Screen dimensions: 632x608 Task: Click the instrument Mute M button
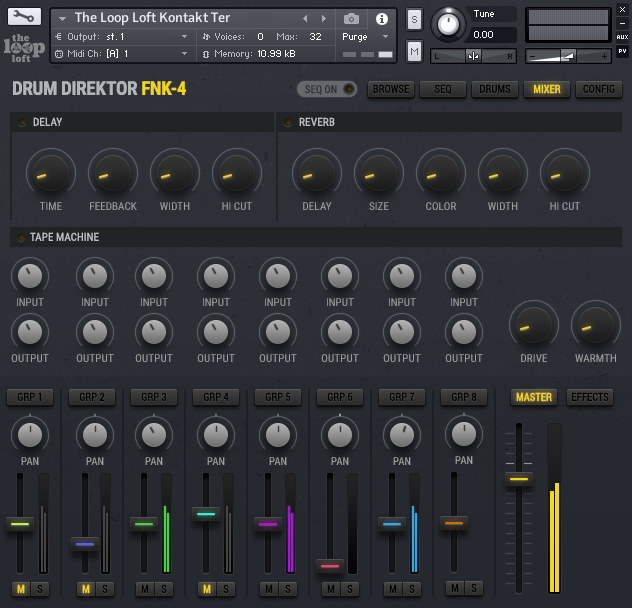(x=414, y=51)
